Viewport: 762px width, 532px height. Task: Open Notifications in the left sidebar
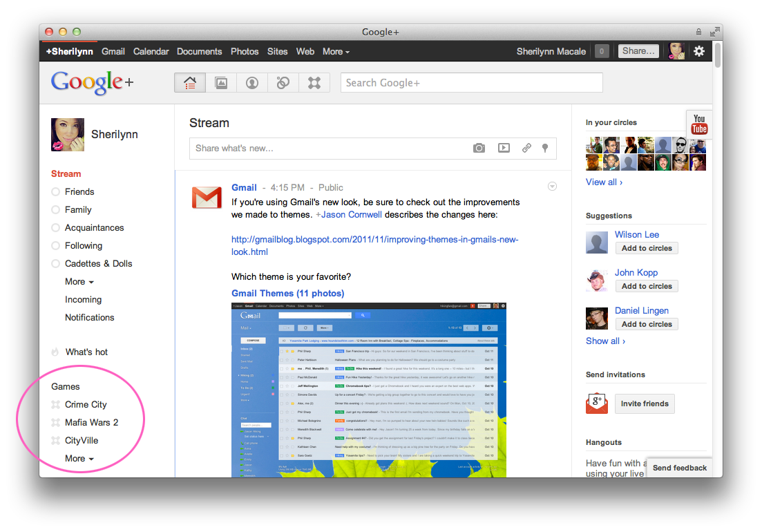click(x=89, y=318)
